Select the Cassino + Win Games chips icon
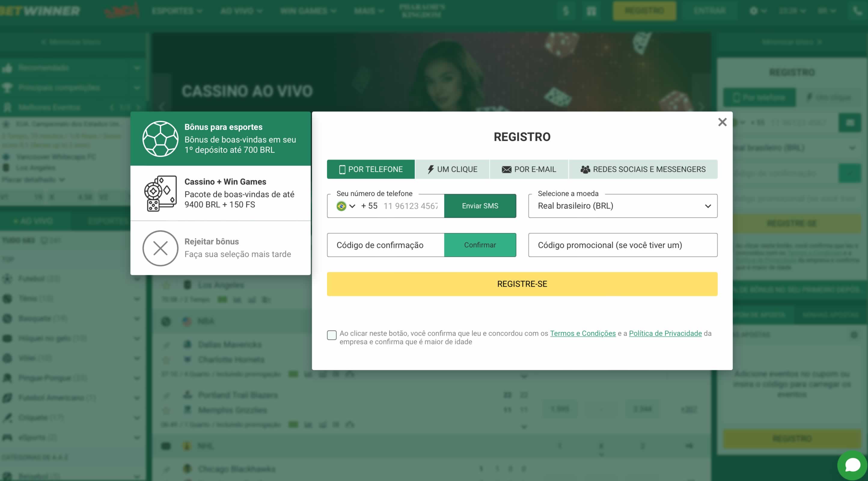The image size is (868, 481). (x=160, y=194)
